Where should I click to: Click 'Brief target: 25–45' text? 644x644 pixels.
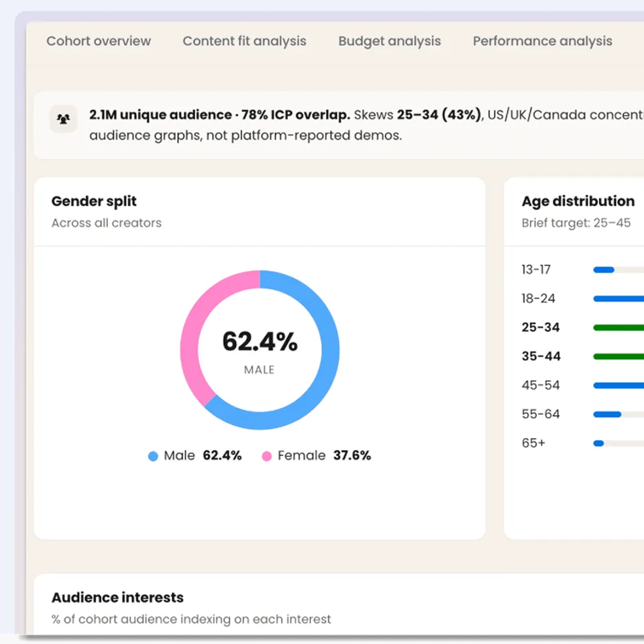(x=576, y=223)
